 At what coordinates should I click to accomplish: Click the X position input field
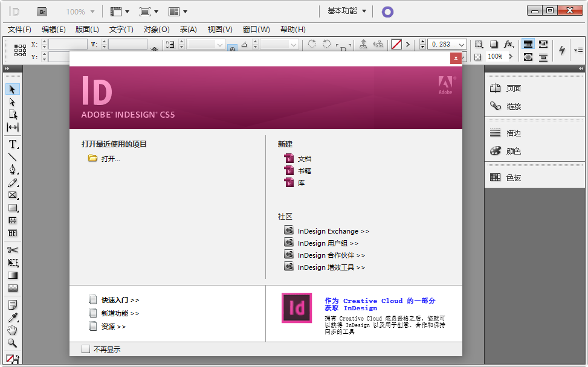(68, 44)
